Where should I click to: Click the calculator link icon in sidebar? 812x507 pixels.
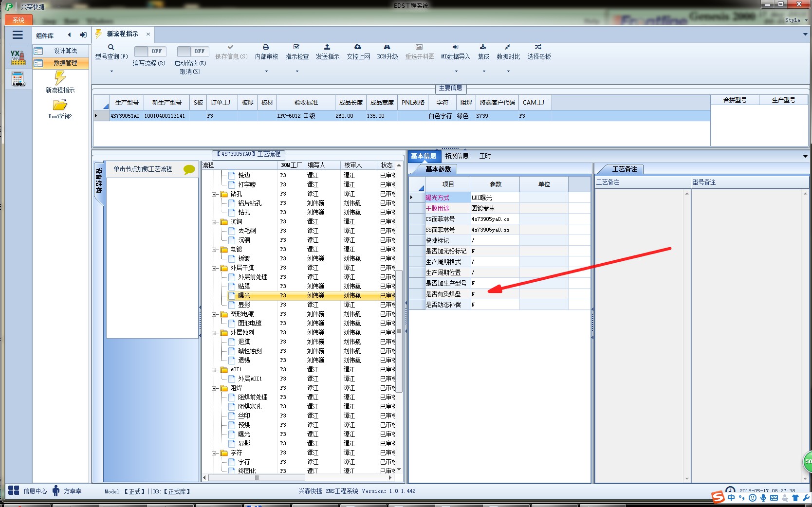point(18,79)
